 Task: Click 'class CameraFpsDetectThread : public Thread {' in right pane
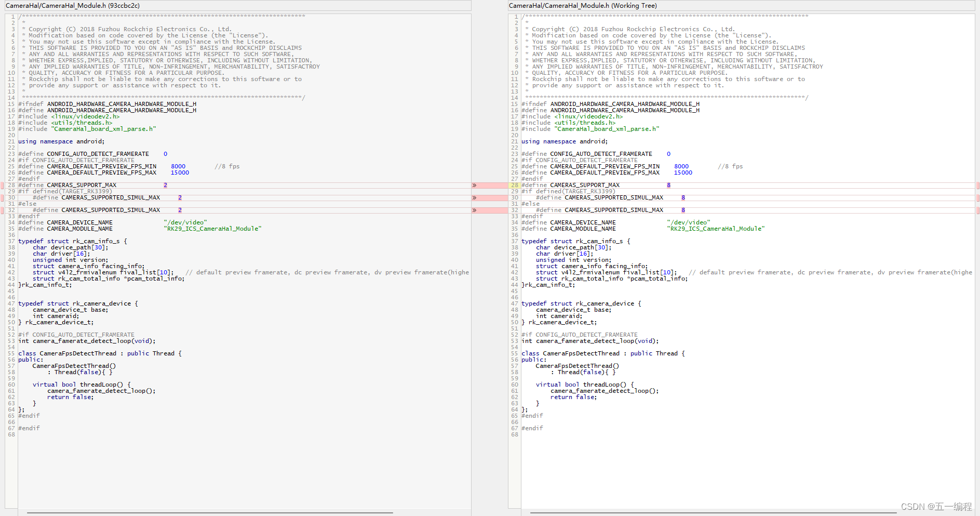click(603, 354)
